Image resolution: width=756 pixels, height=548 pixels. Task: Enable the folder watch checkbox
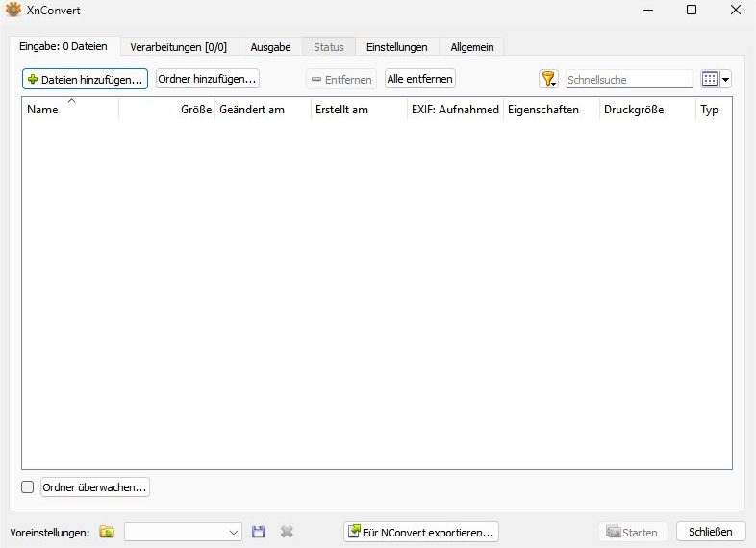(x=28, y=487)
